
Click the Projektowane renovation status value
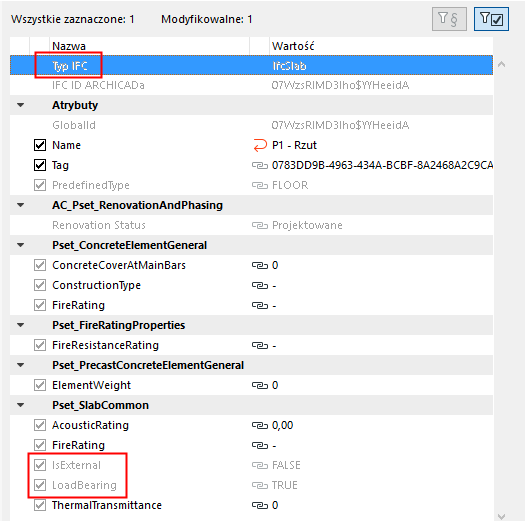point(307,225)
